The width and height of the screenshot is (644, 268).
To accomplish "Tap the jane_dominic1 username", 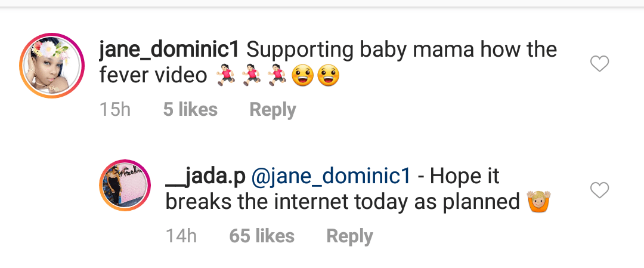I will [169, 50].
